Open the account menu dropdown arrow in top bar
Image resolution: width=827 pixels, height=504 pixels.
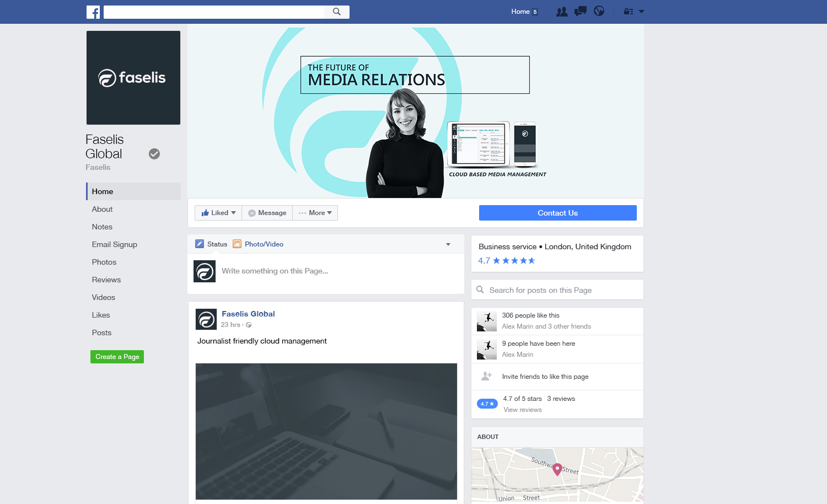coord(641,12)
